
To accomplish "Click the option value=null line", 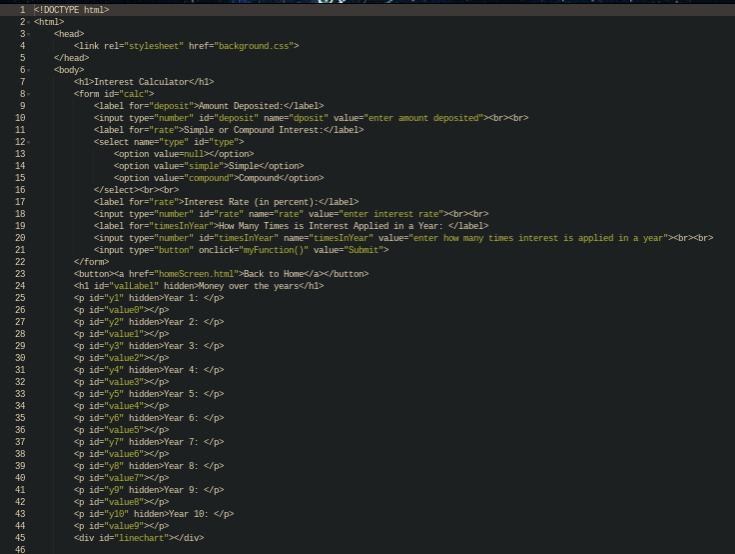I will click(x=184, y=154).
